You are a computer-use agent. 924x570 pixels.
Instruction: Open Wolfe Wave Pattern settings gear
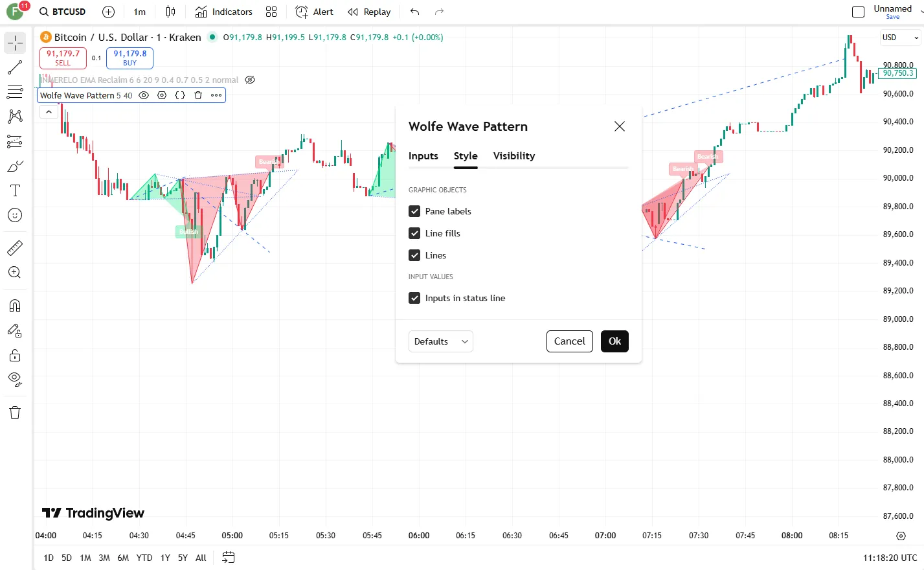point(162,95)
